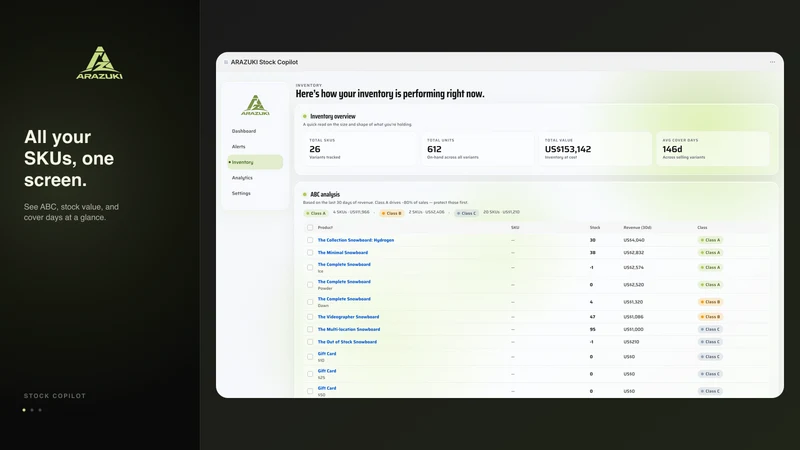Open Dashboard in the sidebar

tap(244, 131)
